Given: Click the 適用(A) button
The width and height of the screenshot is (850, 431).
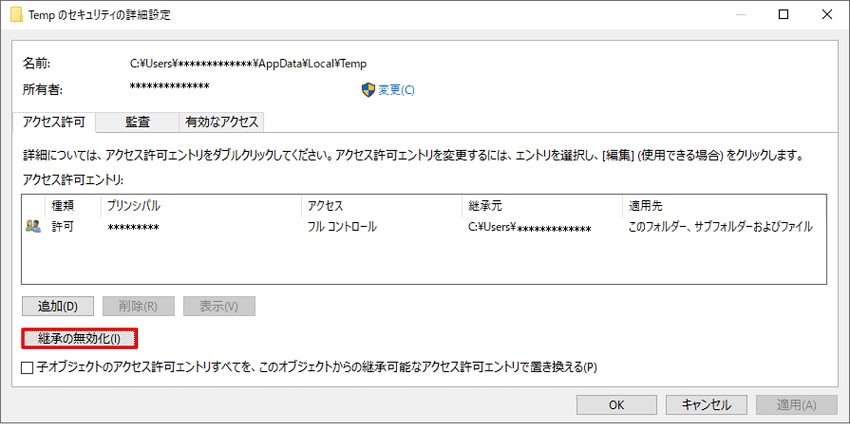Looking at the screenshot, I should [796, 405].
